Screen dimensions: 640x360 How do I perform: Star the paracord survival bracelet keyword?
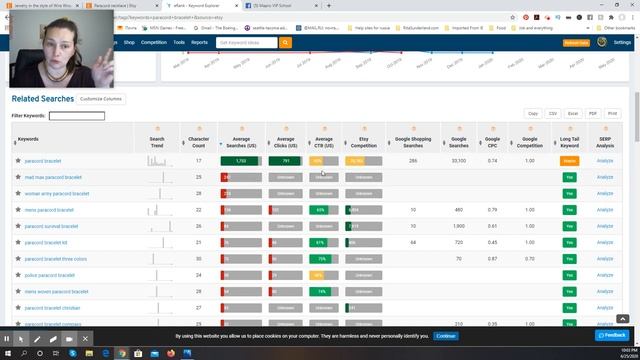(18, 226)
